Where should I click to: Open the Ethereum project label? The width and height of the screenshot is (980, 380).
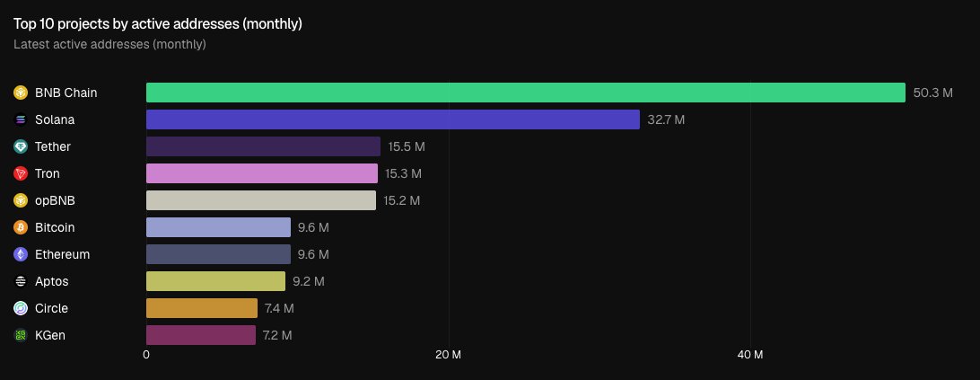pyautogui.click(x=62, y=254)
